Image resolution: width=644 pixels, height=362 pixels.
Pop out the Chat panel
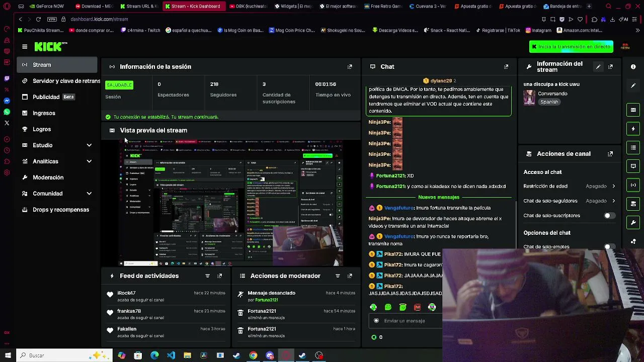[x=506, y=66]
